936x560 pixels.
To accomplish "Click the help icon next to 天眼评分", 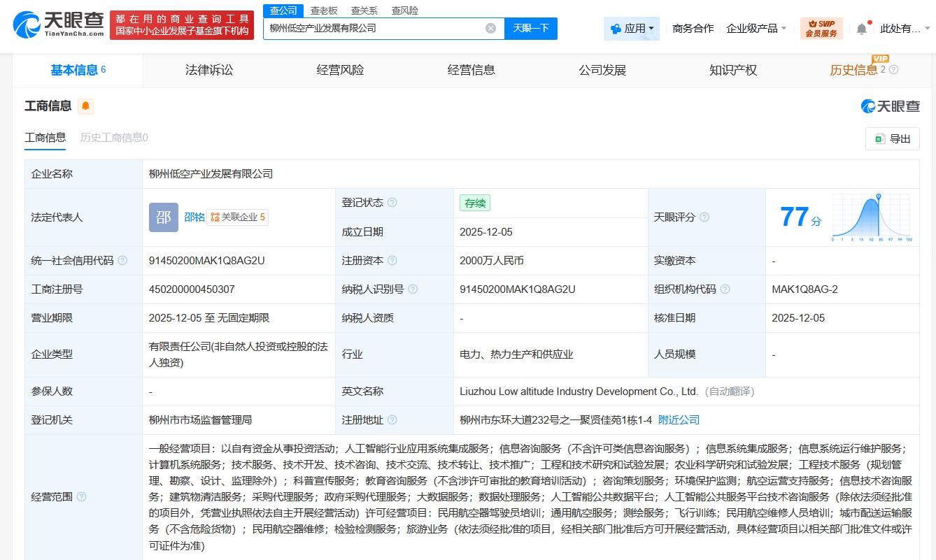I will 704,217.
